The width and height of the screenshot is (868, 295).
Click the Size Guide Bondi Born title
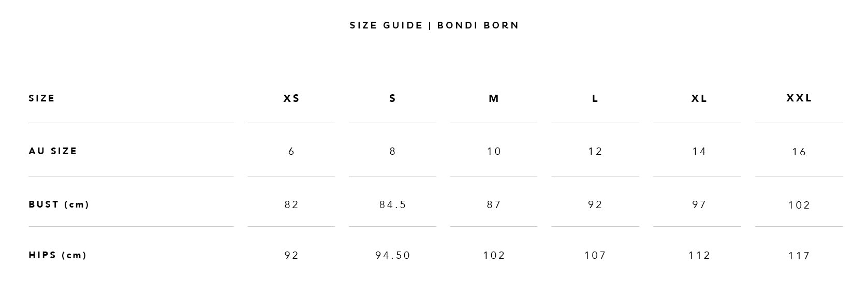point(434,25)
